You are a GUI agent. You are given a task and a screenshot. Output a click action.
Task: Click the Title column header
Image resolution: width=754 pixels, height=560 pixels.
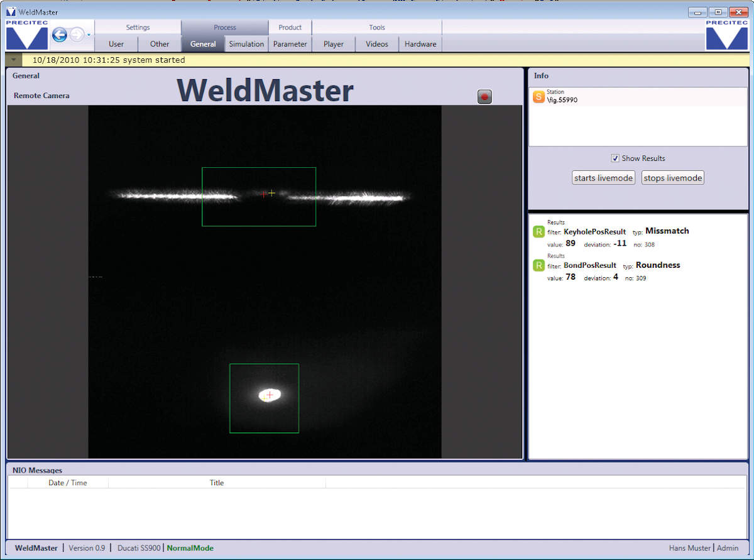click(x=217, y=483)
